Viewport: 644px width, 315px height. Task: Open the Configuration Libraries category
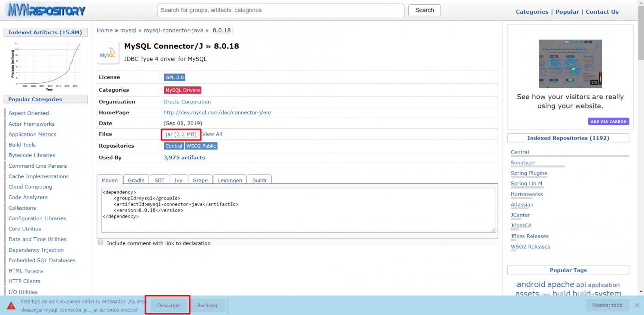37,218
